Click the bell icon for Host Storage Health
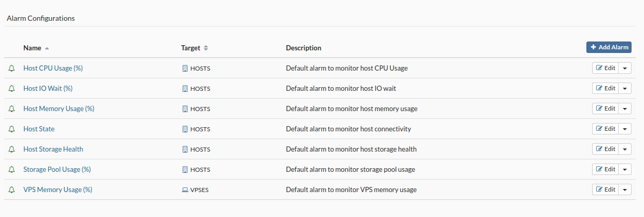The width and height of the screenshot is (644, 217). point(12,149)
